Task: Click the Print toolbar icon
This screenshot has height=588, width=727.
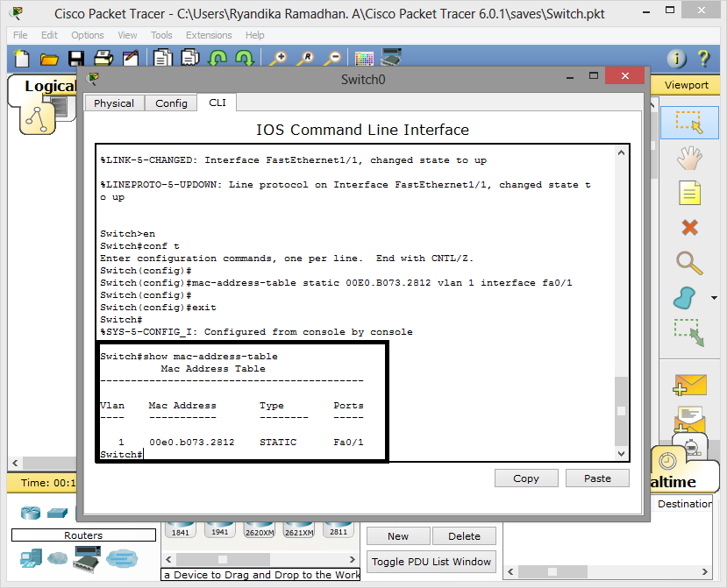Action: pos(103,59)
